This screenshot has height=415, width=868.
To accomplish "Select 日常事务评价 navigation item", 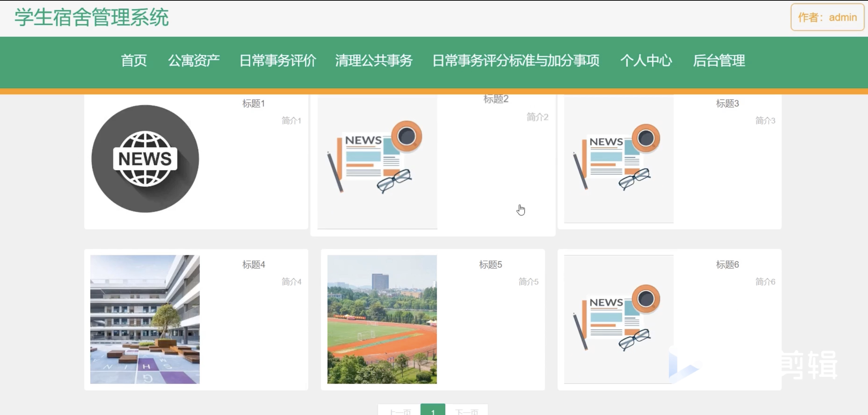I will click(278, 61).
